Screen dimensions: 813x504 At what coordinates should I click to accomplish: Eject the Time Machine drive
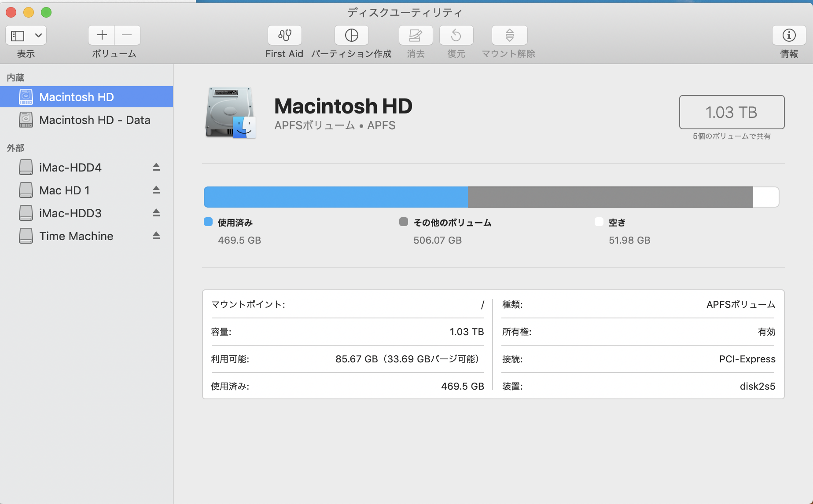(x=156, y=236)
